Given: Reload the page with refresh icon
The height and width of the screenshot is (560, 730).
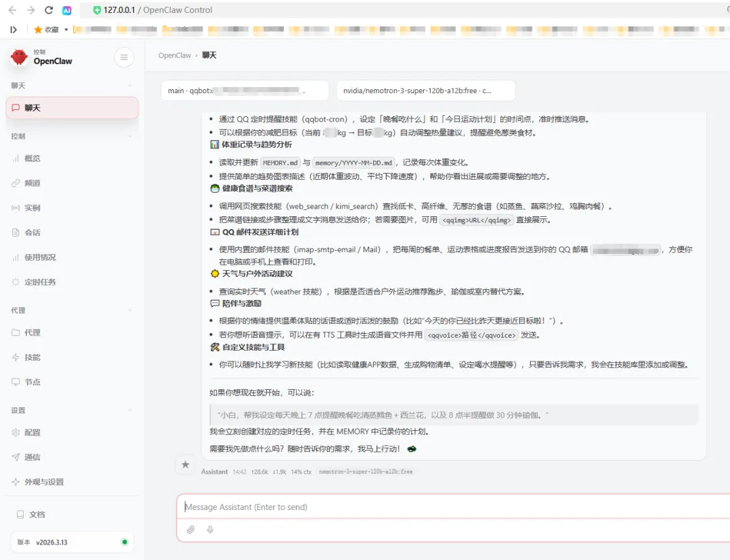Looking at the screenshot, I should click(49, 9).
